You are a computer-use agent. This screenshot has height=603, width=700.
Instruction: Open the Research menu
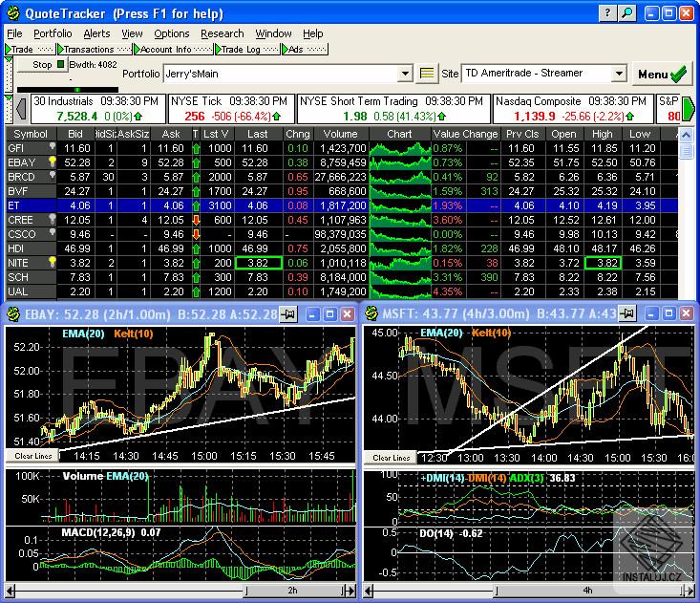pyautogui.click(x=222, y=33)
